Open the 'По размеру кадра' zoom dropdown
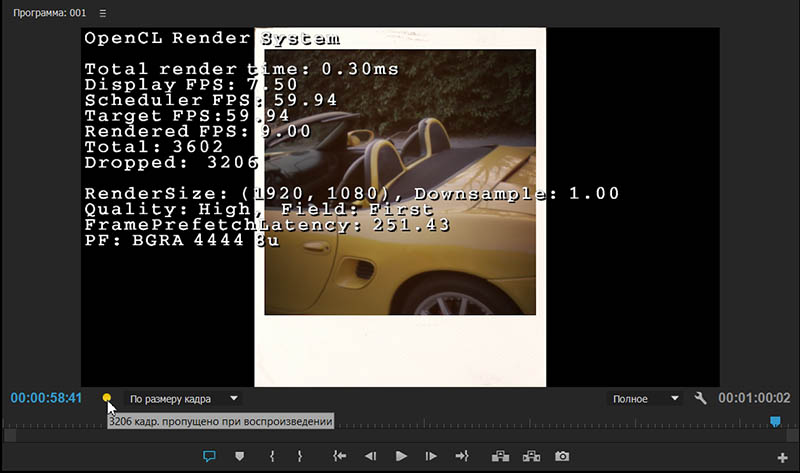Screen dimensions: 800x473 click(183, 399)
